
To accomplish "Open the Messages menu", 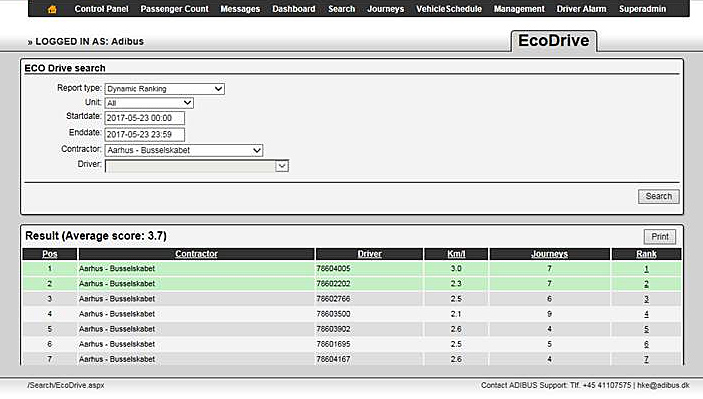I will coord(240,9).
